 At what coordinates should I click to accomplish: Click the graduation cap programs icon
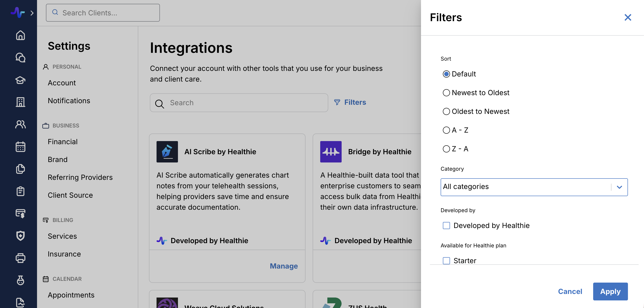pos(20,80)
